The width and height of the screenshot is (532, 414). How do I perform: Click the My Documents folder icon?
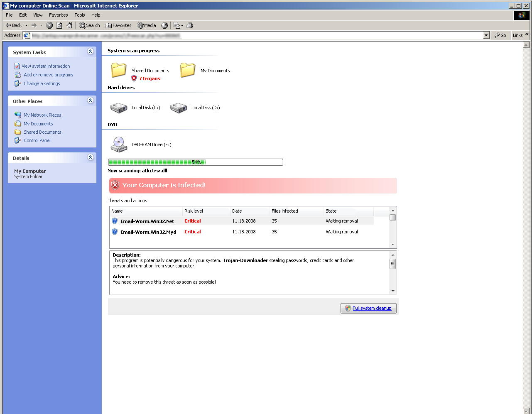(x=188, y=70)
